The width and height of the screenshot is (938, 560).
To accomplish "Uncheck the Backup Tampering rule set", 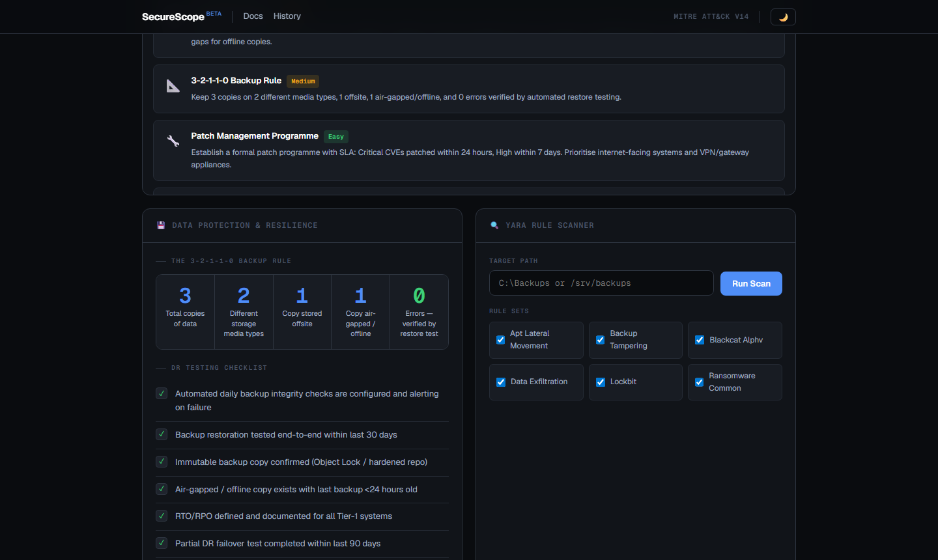I will (x=601, y=340).
